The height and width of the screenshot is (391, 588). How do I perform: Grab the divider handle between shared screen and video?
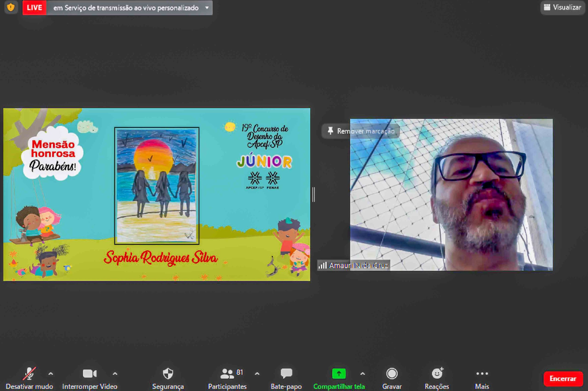coord(314,194)
